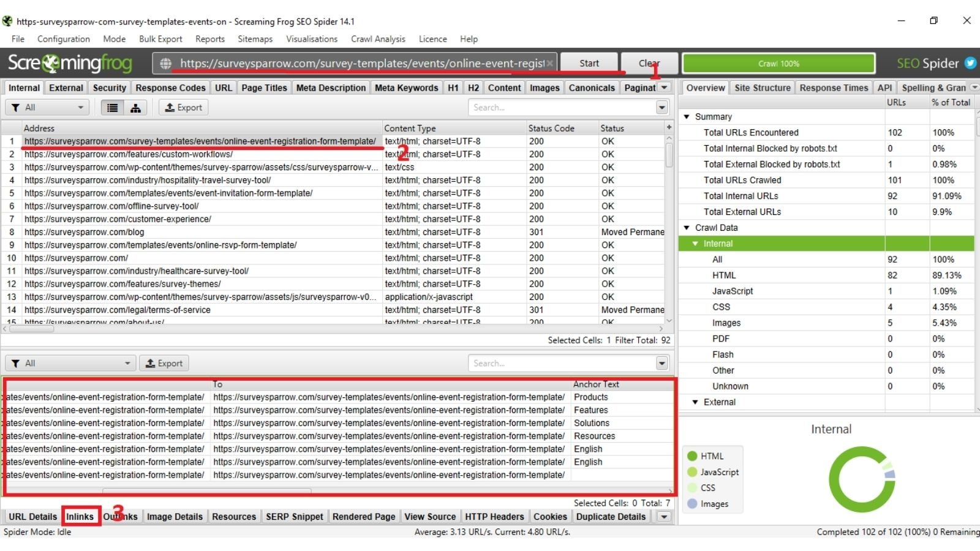Click the globe icon in URL bar
The height and width of the screenshot is (551, 980).
(x=165, y=64)
